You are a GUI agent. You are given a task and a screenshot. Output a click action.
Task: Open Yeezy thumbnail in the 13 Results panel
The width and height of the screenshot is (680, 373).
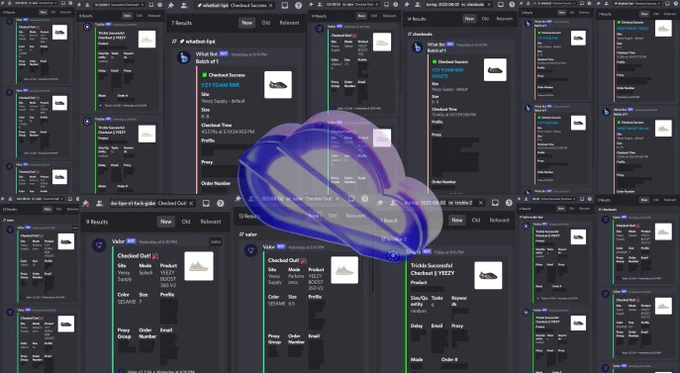click(345, 270)
